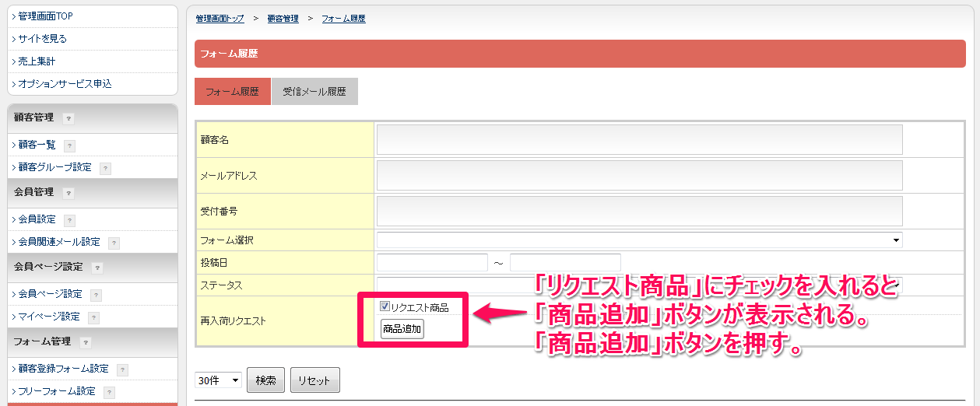Click help icon beside 顧客一覧
Image resolution: width=980 pixels, height=406 pixels.
[70, 145]
